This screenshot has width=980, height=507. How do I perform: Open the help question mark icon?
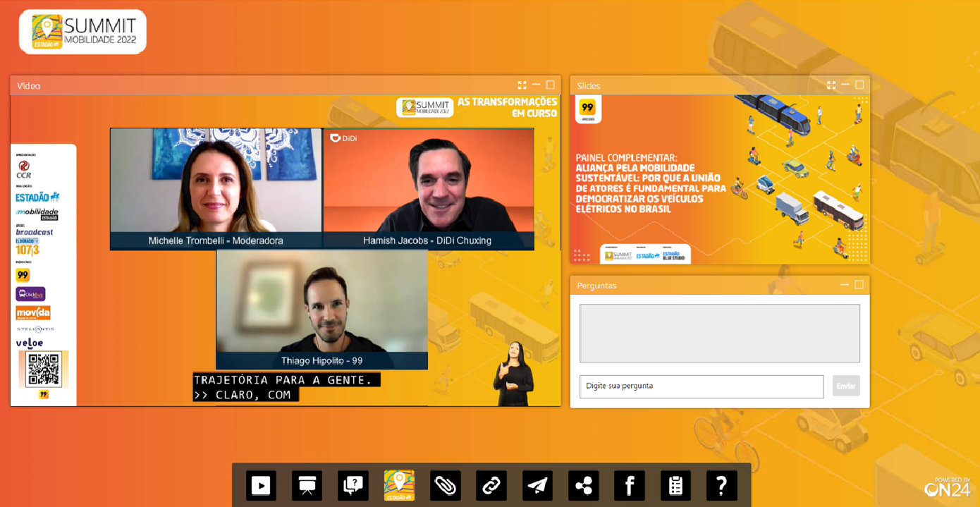pos(722,485)
